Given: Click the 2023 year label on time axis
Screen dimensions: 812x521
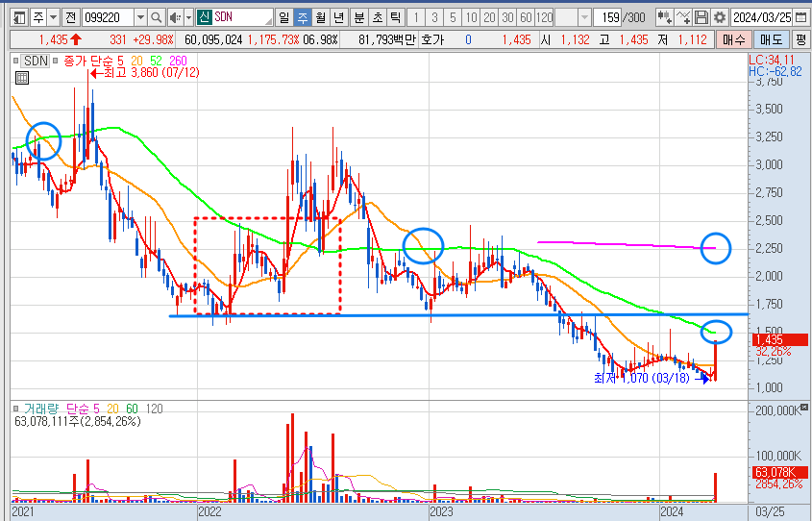Looking at the screenshot, I should pos(441,511).
